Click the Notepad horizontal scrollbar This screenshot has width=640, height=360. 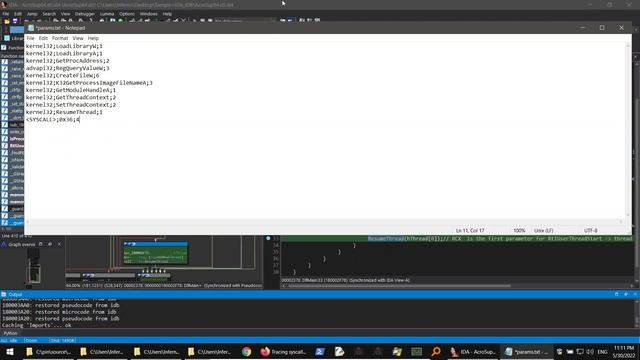pyautogui.click(x=324, y=222)
